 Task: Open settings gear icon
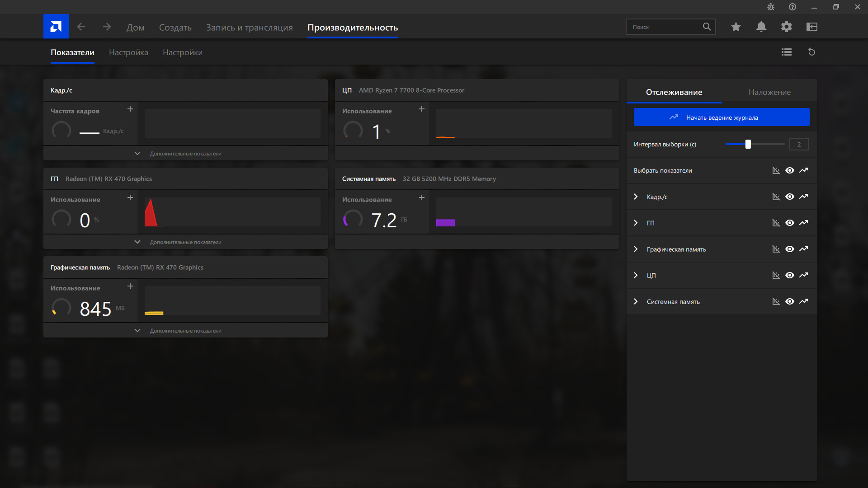tap(786, 27)
